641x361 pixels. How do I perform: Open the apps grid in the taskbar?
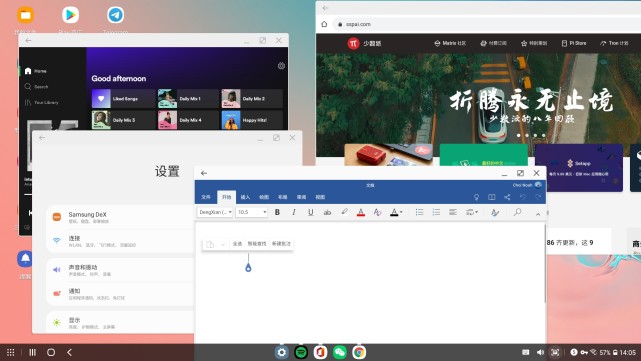tap(11, 352)
